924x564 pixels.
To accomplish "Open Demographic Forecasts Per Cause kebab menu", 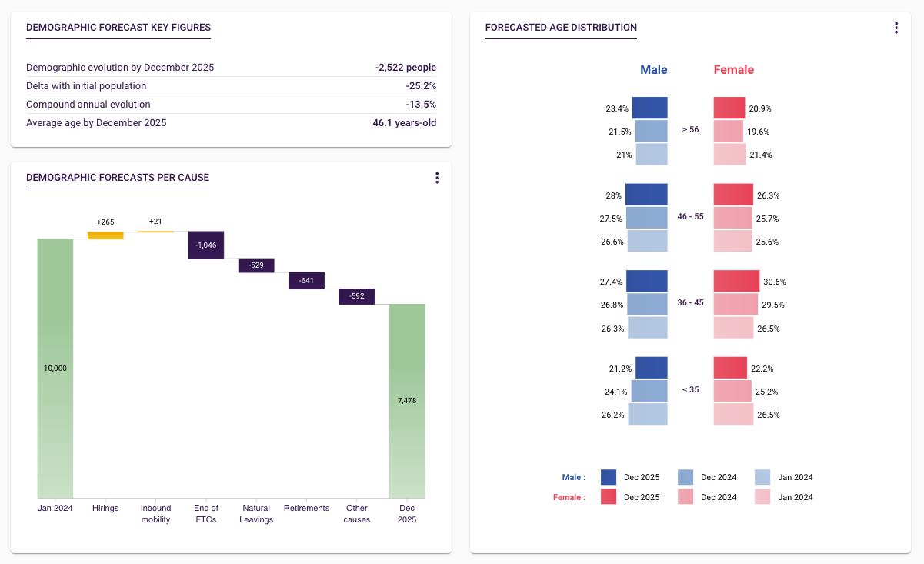I will click(437, 178).
